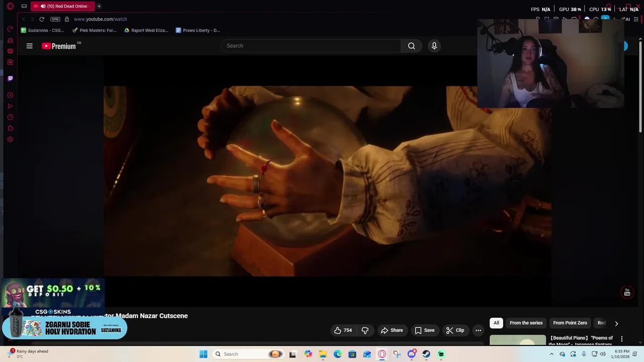Open the YouTube hamburger guide menu
Viewport: 644px width, 362px height.
pos(30,46)
